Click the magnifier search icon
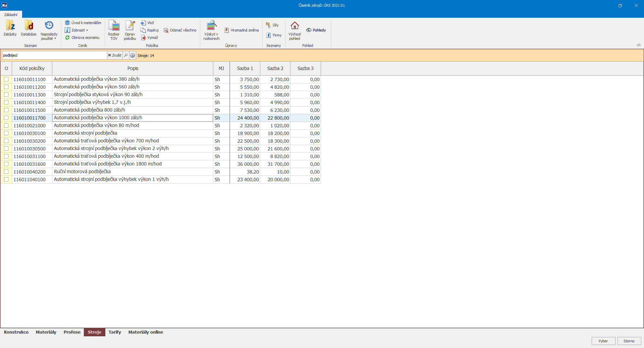 [126, 56]
